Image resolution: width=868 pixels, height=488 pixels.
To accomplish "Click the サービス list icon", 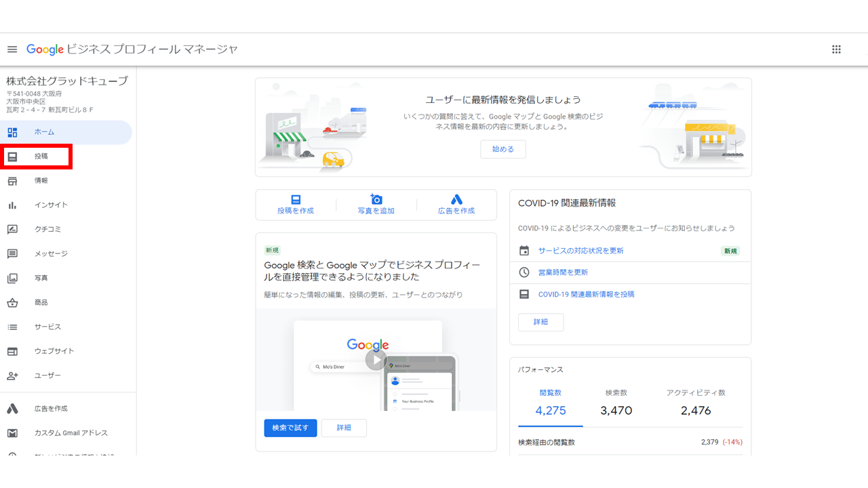I will [12, 327].
